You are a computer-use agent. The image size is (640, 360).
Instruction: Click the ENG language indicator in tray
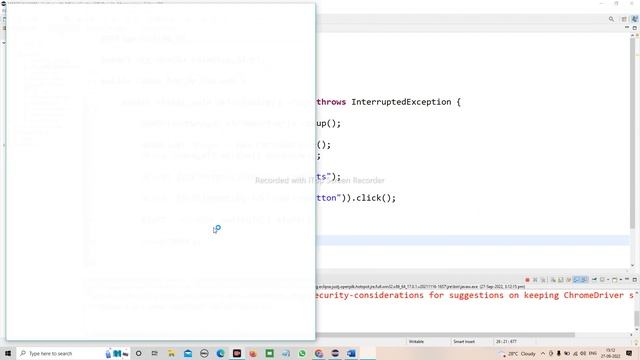(x=593, y=353)
